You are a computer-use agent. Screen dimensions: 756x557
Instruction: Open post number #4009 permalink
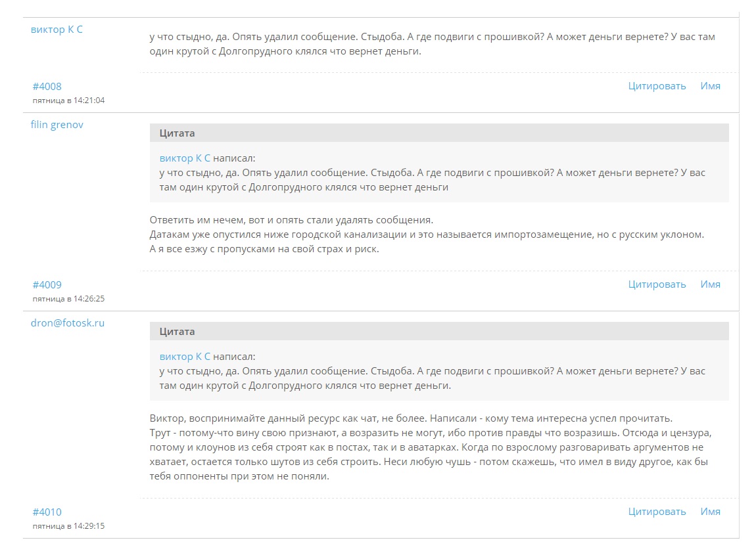(x=47, y=285)
